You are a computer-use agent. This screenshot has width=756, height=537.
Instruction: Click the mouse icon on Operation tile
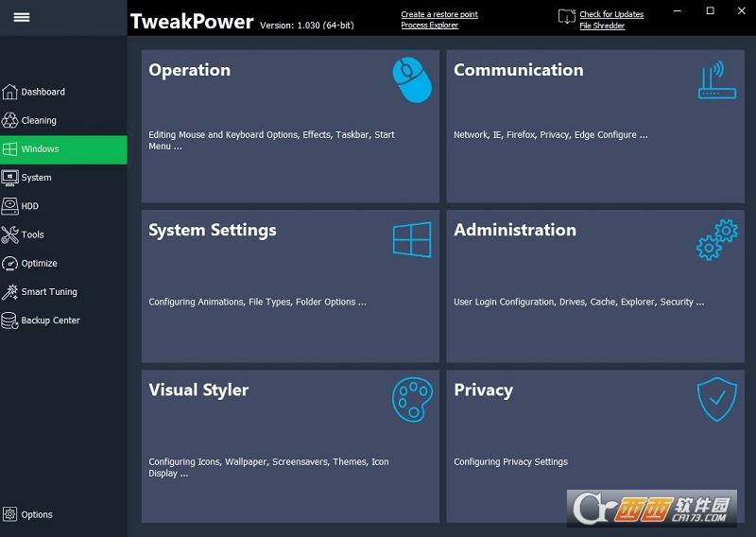point(412,79)
